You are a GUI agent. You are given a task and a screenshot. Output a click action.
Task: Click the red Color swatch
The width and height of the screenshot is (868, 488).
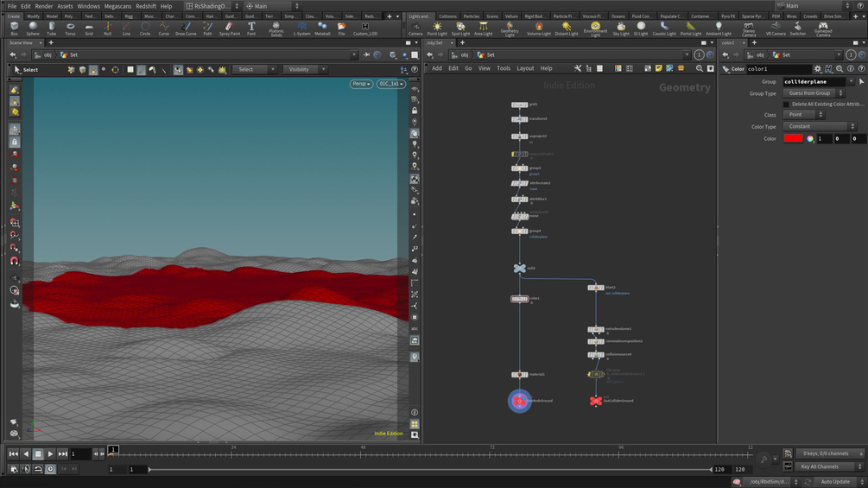click(793, 138)
